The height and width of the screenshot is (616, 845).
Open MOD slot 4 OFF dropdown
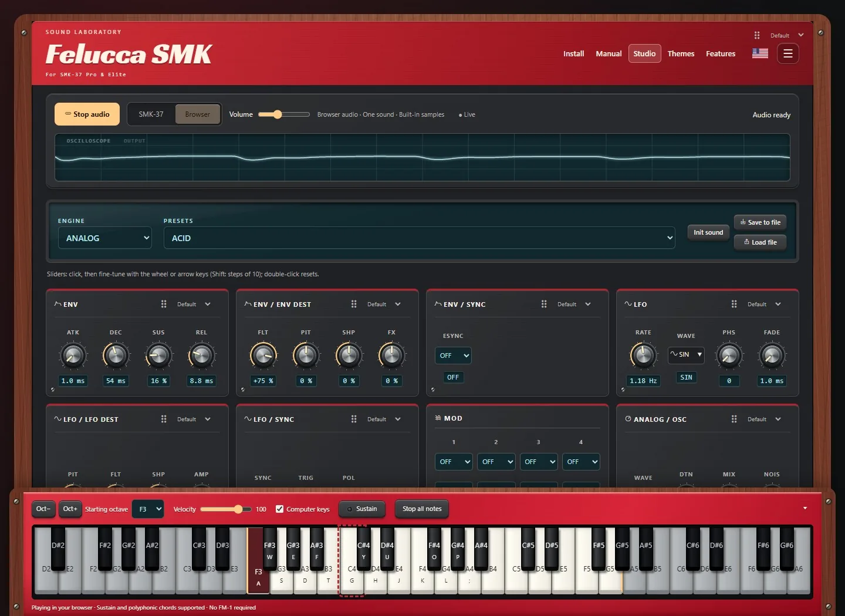[581, 462]
